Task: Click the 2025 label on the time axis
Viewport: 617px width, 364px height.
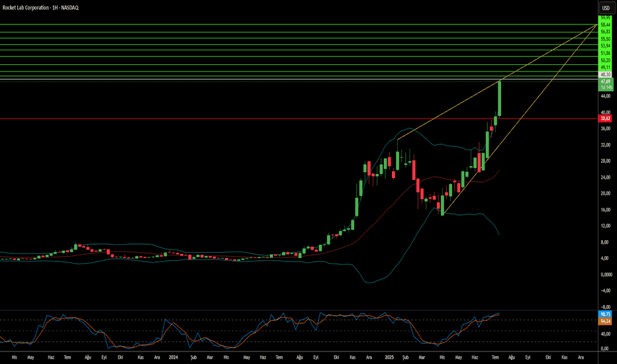Action: point(389,357)
